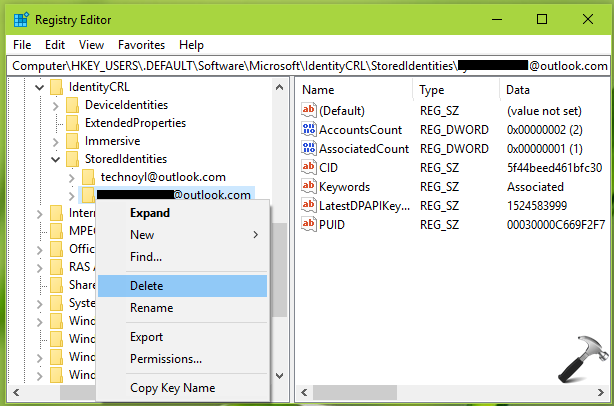Image resolution: width=614 pixels, height=406 pixels.
Task: Click the AccountsCount DWORD value icon
Action: (309, 130)
